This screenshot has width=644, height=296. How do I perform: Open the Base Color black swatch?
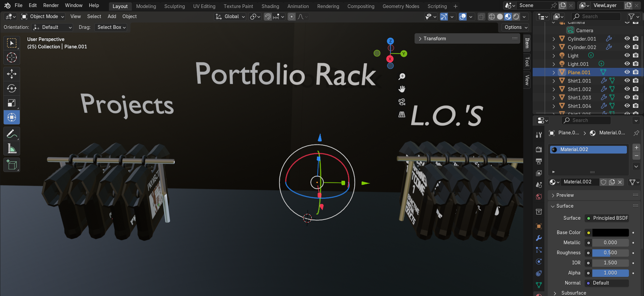tap(610, 232)
